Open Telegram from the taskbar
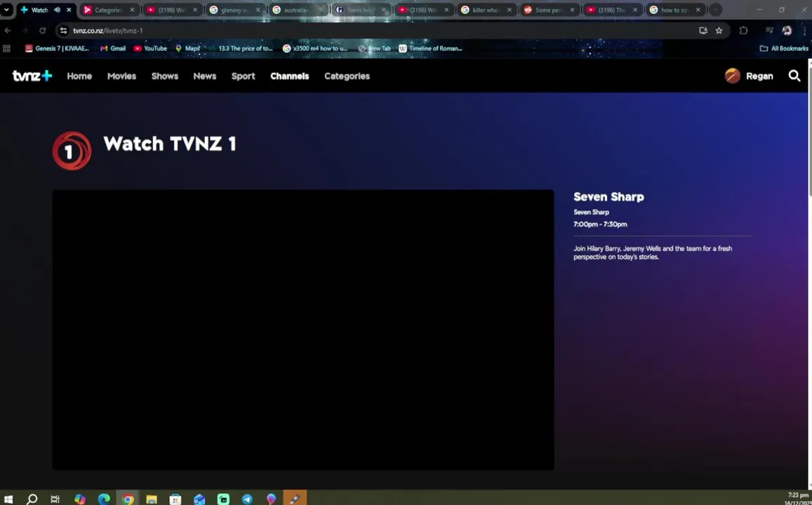 click(247, 499)
